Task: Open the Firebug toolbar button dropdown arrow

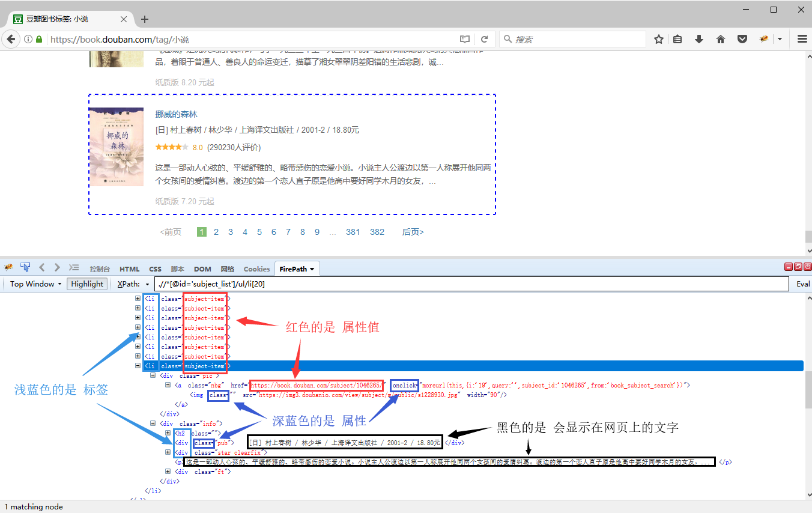Action: pyautogui.click(x=780, y=39)
